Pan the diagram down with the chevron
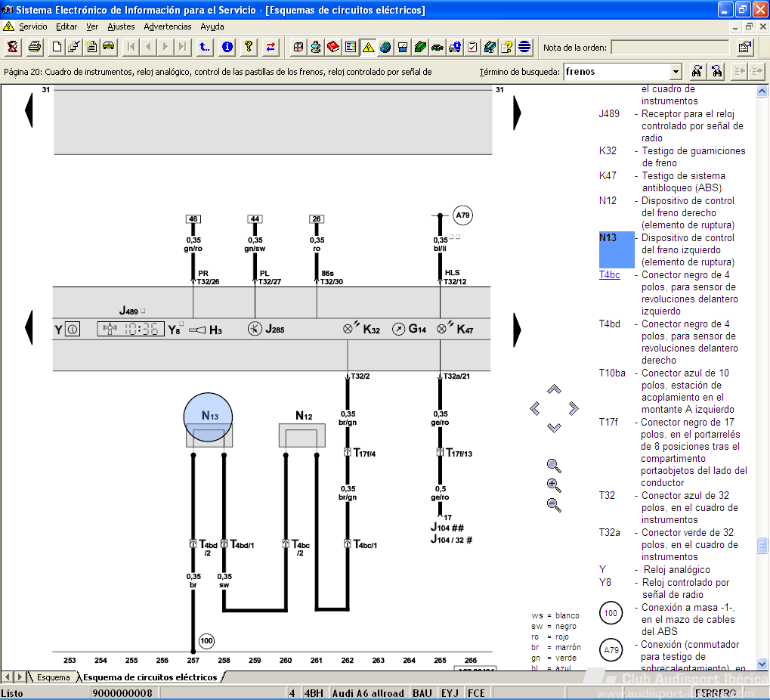The width and height of the screenshot is (770, 700). point(554,427)
